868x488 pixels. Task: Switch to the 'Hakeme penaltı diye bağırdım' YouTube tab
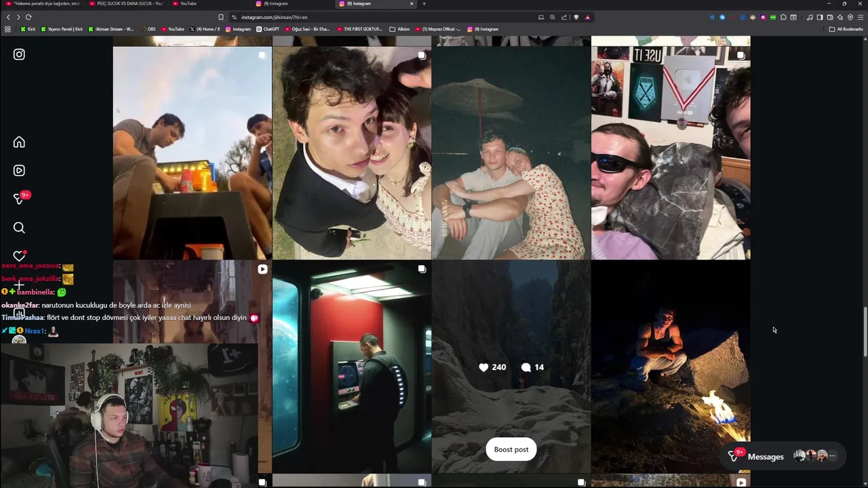43,3
